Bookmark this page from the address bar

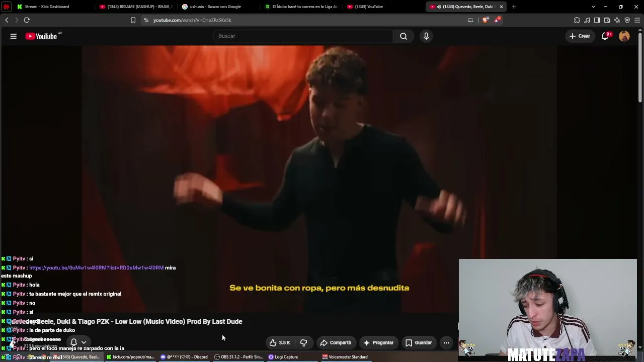[x=133, y=20]
